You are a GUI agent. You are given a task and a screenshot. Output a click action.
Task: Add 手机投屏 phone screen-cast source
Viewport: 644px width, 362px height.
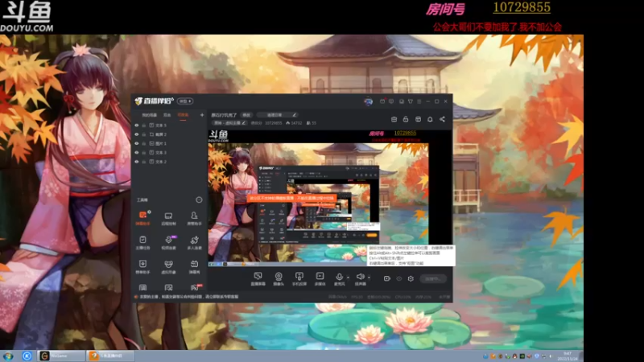point(299,278)
